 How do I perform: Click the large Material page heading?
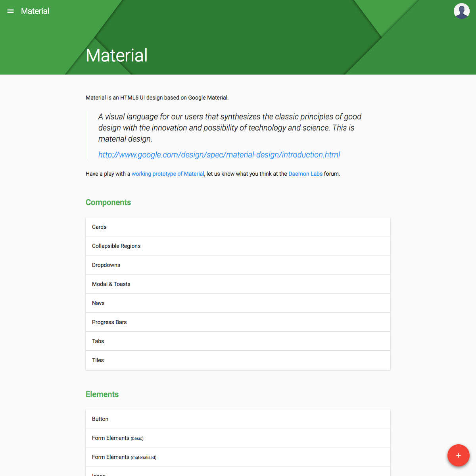[117, 55]
